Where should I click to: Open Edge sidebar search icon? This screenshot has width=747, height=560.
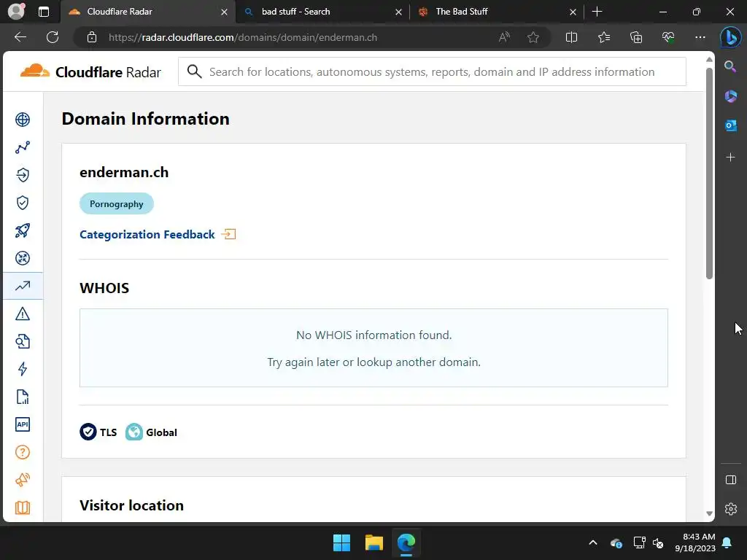[x=730, y=66]
